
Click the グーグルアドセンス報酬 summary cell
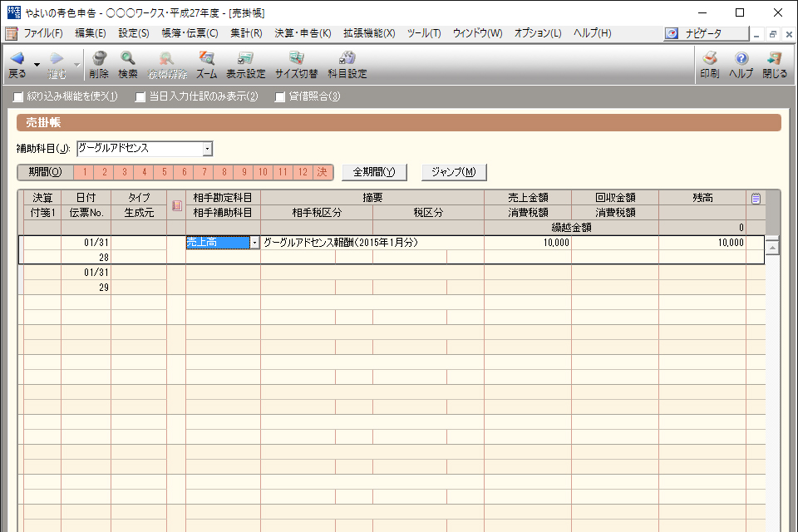(372, 243)
